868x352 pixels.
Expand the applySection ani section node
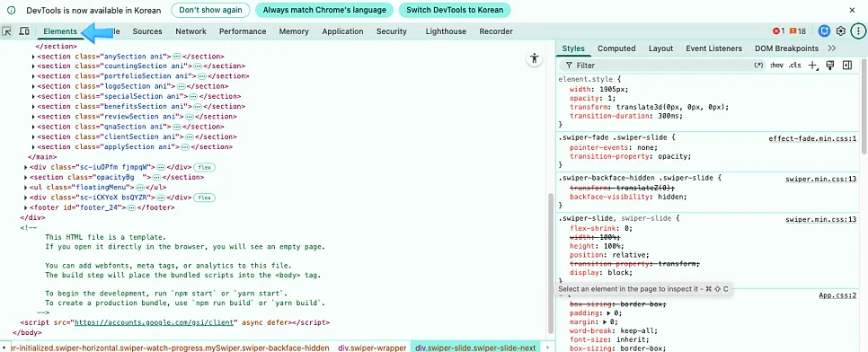[34, 147]
